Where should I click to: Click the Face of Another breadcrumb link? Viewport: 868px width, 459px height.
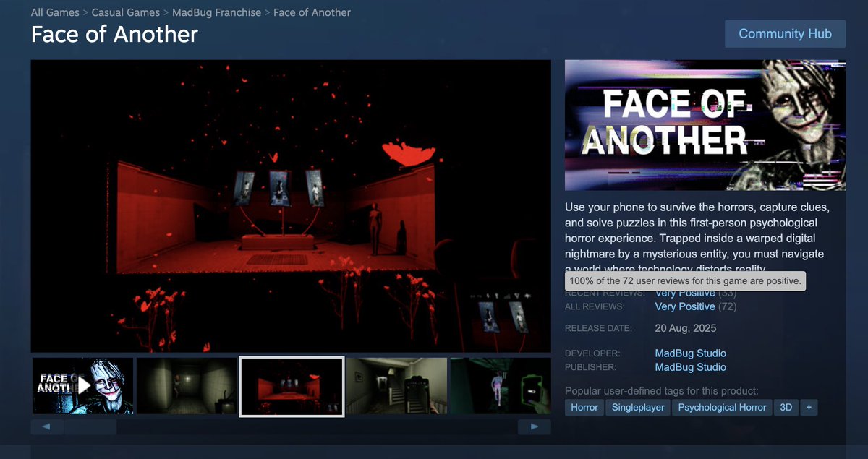312,13
